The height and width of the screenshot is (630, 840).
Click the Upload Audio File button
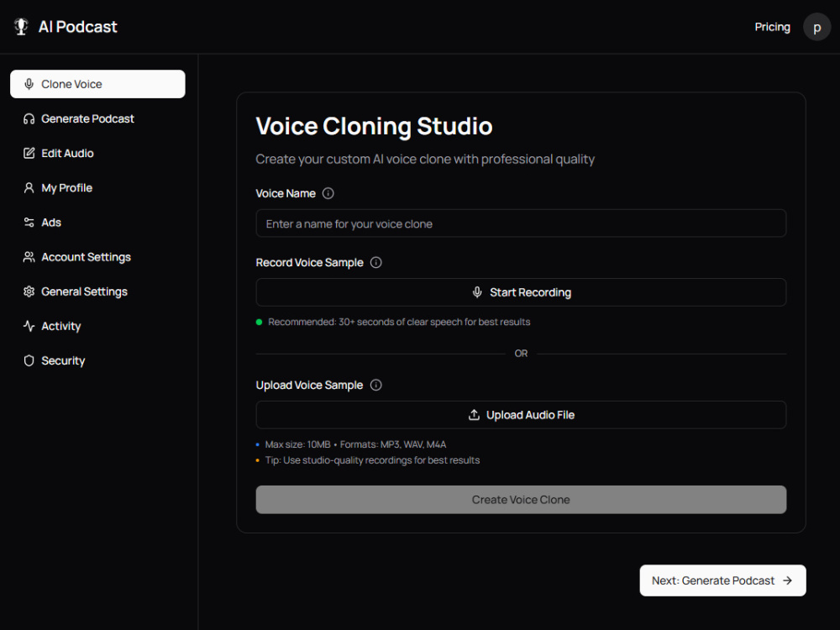point(521,415)
